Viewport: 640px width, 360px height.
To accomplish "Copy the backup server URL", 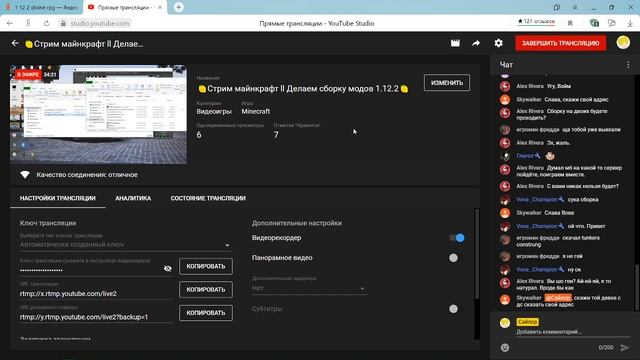I will (x=206, y=313).
